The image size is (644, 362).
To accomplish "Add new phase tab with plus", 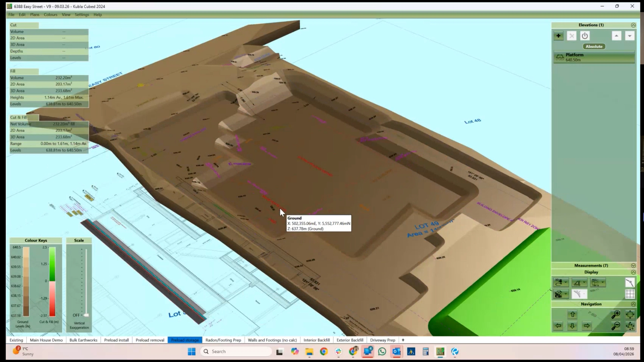I will tap(403, 340).
